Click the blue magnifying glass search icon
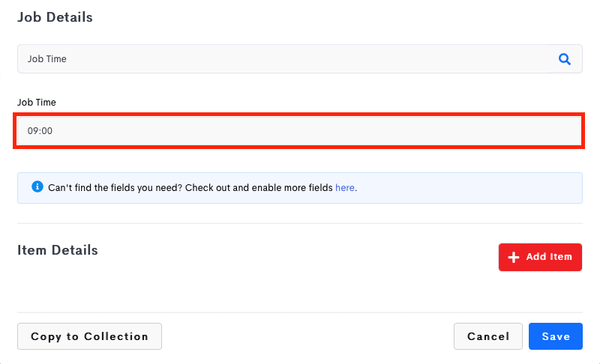Viewport: 600px width, 364px height. (565, 59)
